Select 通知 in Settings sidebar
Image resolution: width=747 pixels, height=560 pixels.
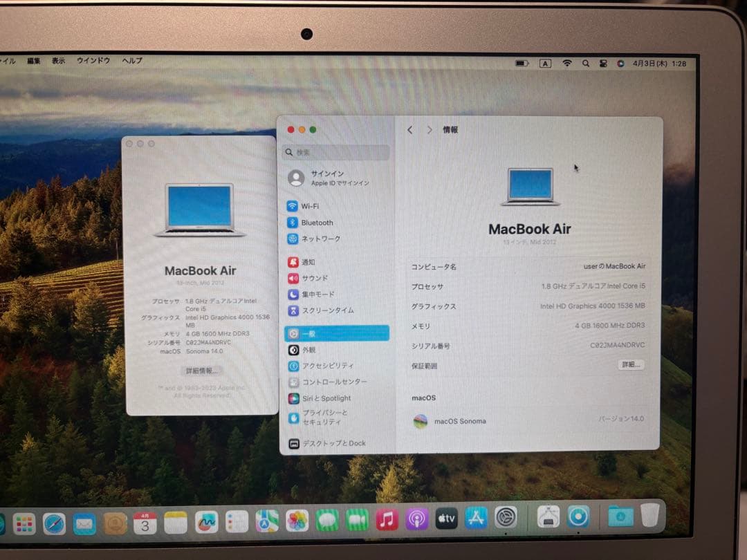tap(336, 262)
